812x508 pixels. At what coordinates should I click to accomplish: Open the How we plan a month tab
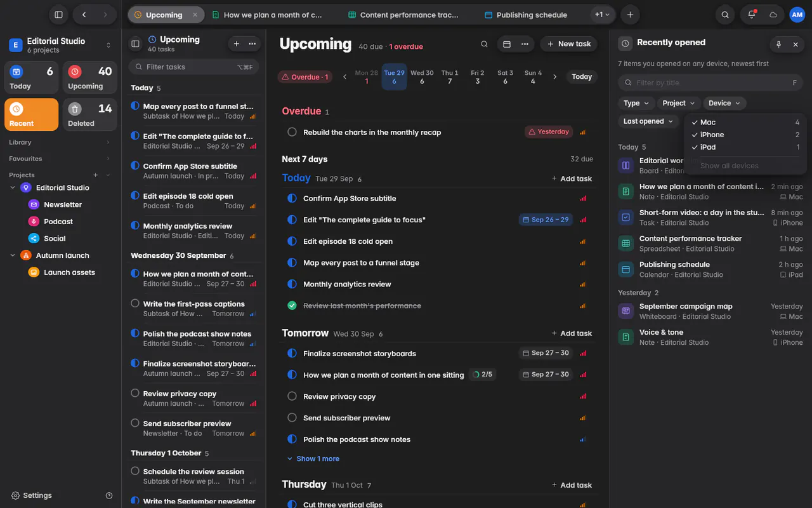(273, 15)
